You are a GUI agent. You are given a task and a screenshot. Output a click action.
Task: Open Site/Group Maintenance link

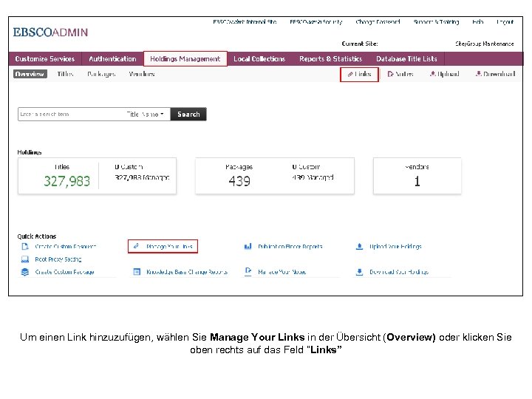(x=485, y=44)
